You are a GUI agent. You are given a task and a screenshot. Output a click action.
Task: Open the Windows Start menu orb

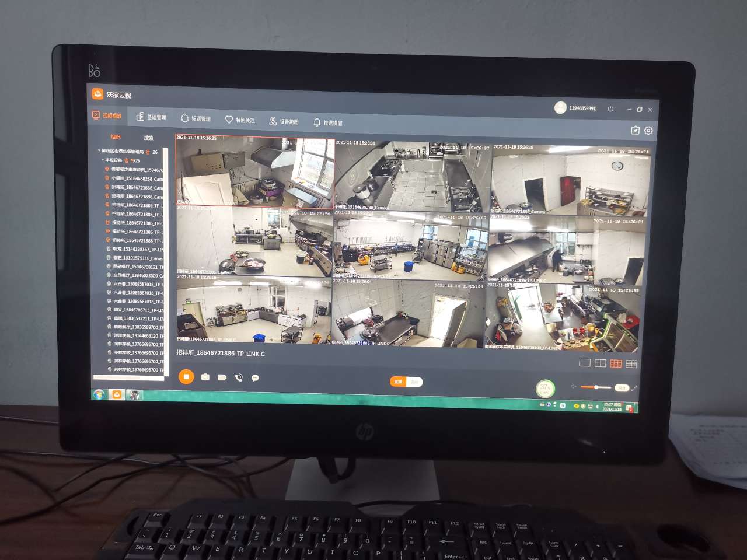(x=99, y=394)
